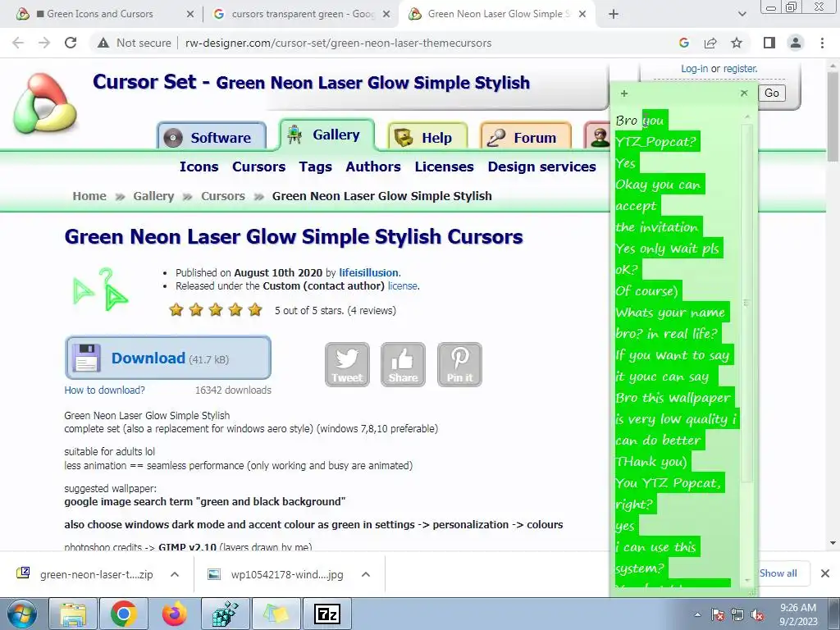Bookmark page with the star icon

[x=737, y=43]
